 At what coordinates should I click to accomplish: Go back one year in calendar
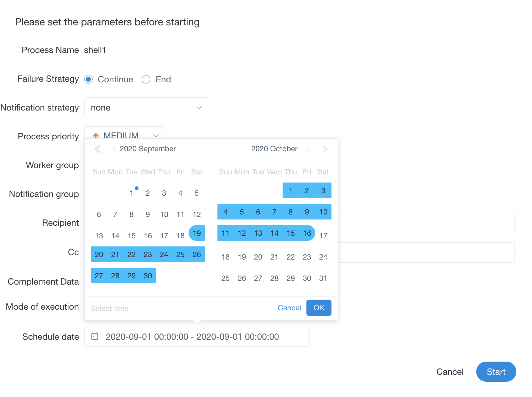(x=98, y=149)
